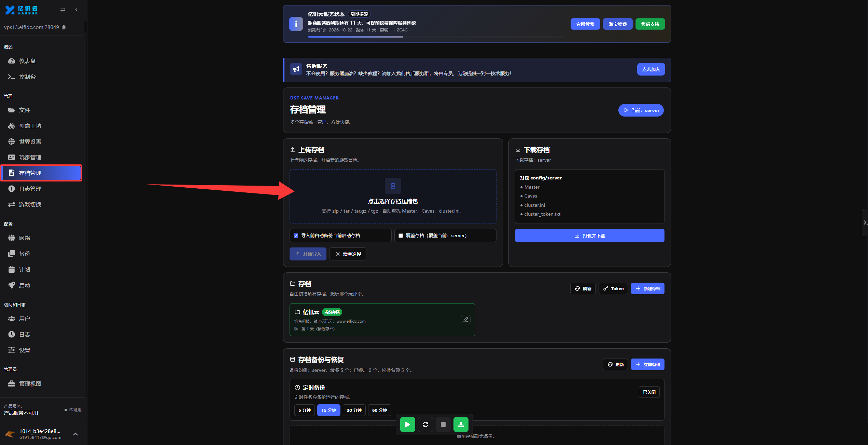Select 15 分钟 backup interval
Screen dimensions: 868x445
pos(328,410)
